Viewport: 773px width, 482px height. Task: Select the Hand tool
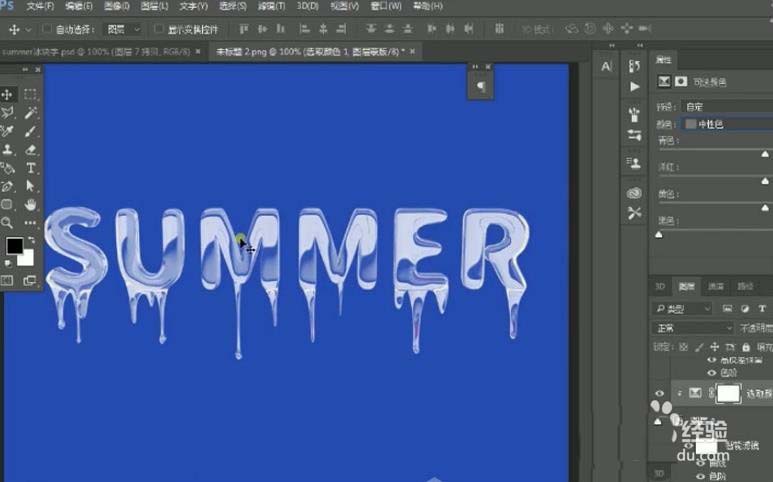pos(31,204)
